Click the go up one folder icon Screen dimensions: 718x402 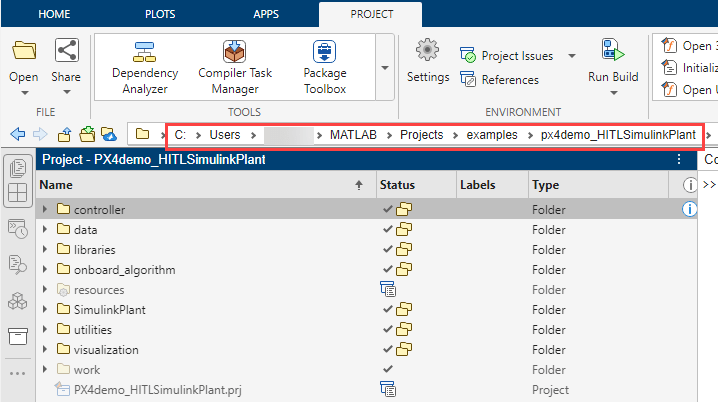click(65, 134)
